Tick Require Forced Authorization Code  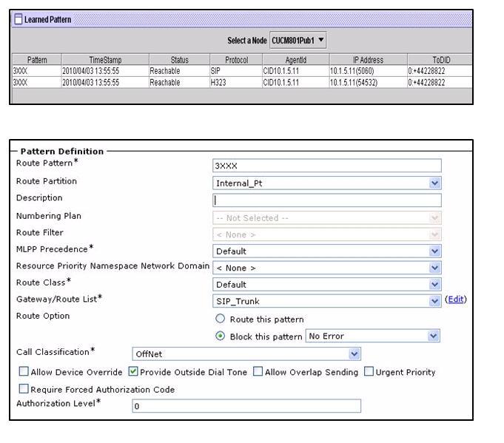click(x=24, y=389)
